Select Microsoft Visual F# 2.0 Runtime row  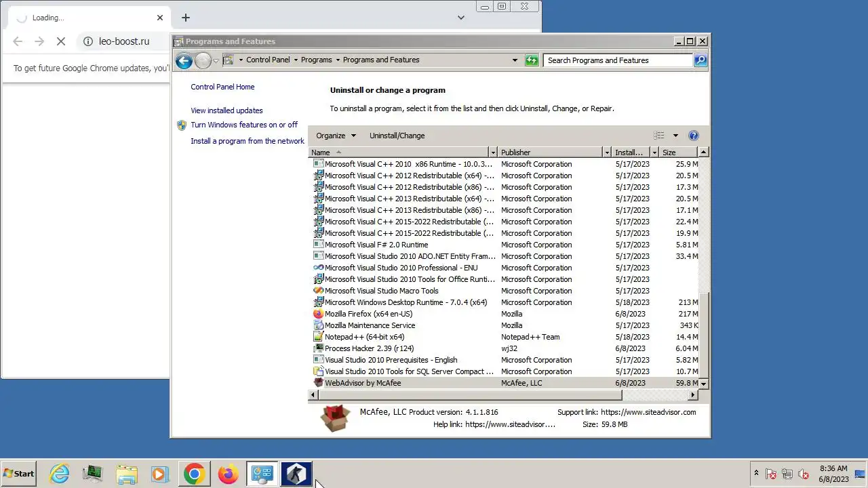point(504,245)
